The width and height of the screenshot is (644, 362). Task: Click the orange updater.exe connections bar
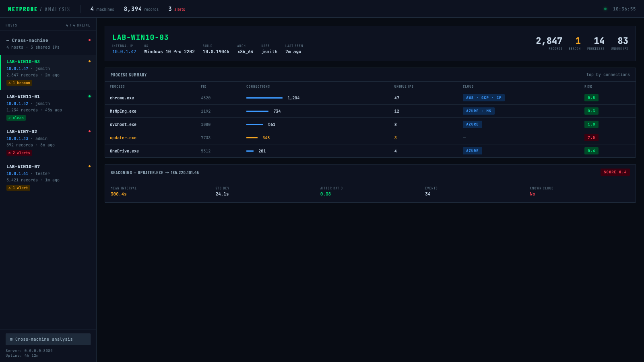[x=252, y=138]
